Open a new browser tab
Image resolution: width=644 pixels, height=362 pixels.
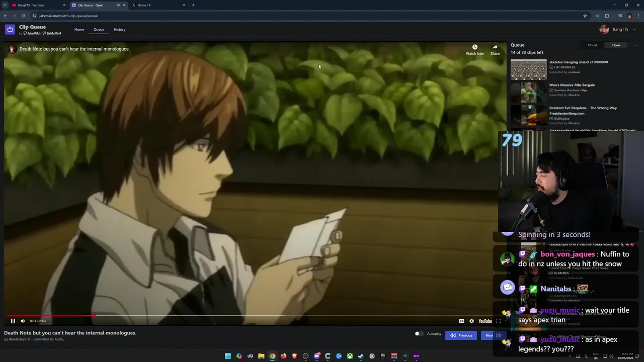tap(193, 5)
